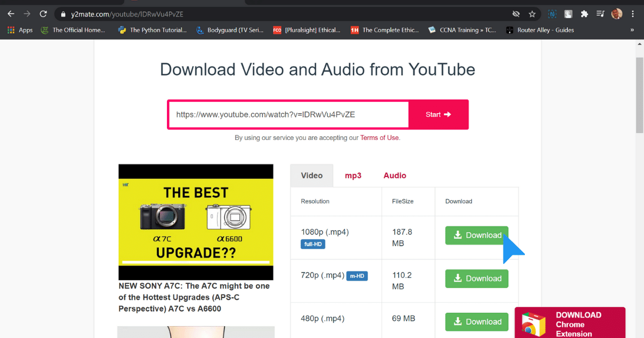This screenshot has width=644, height=338.
Task: Open Chrome's three-dot menu
Action: click(x=634, y=14)
